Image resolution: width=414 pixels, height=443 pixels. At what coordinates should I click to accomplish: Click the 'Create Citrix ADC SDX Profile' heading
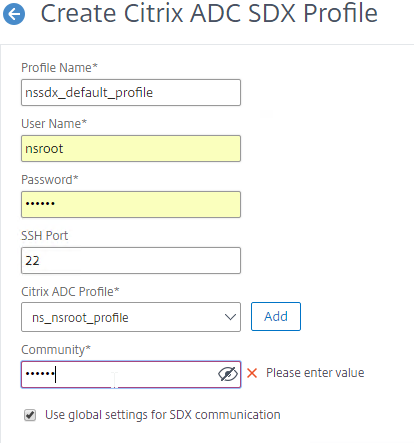[209, 13]
